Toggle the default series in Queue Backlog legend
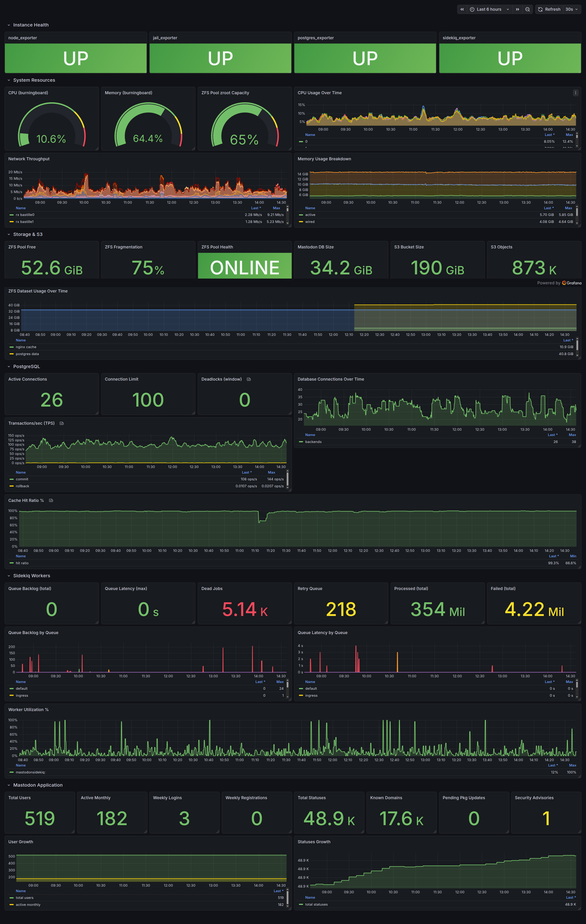The width and height of the screenshot is (586, 924). tap(21, 689)
